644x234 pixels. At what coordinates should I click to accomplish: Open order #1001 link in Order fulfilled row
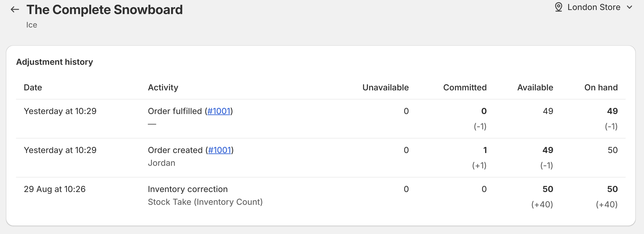click(x=219, y=111)
